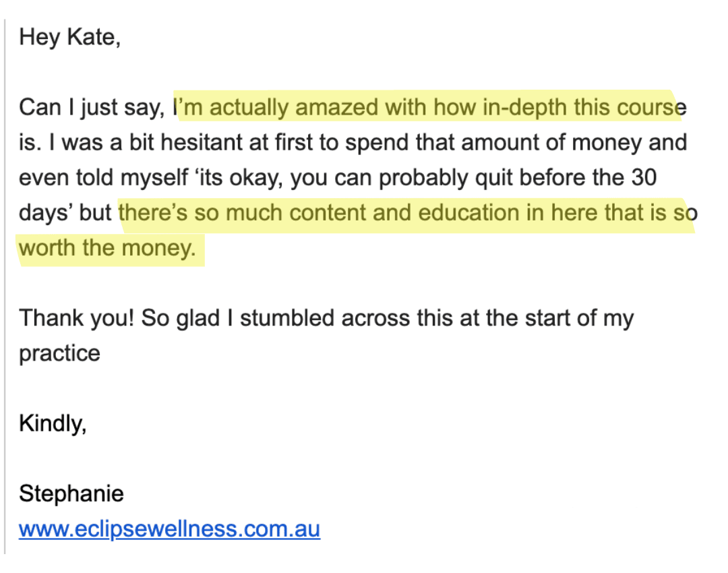Click the closing word 'Kindly,'
Image resolution: width=728 pixels, height=573 pixels.
click(x=53, y=423)
